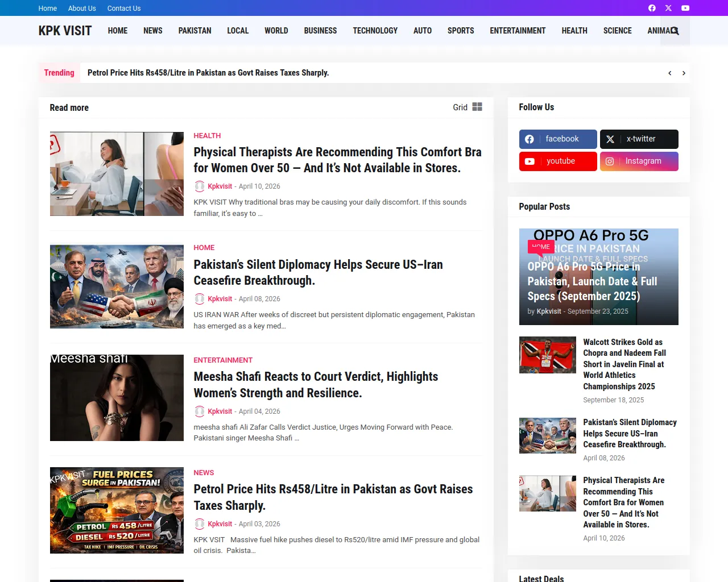Open ENTERTAINMENT navigation section

click(x=518, y=31)
